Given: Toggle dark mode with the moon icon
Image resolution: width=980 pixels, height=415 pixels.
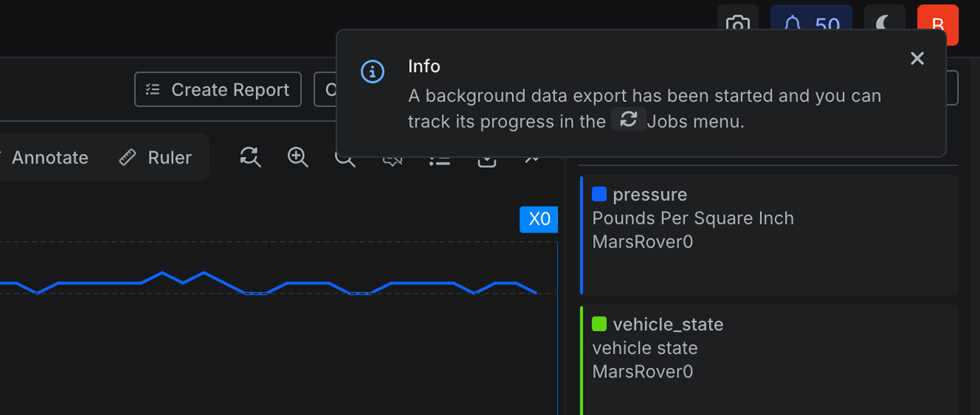Looking at the screenshot, I should [884, 25].
